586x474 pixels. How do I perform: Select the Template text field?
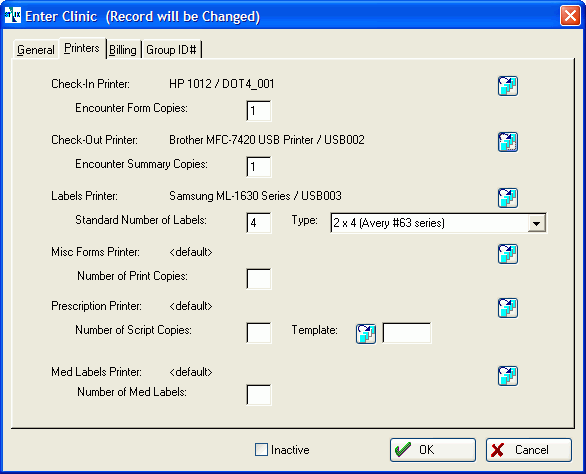[407, 333]
